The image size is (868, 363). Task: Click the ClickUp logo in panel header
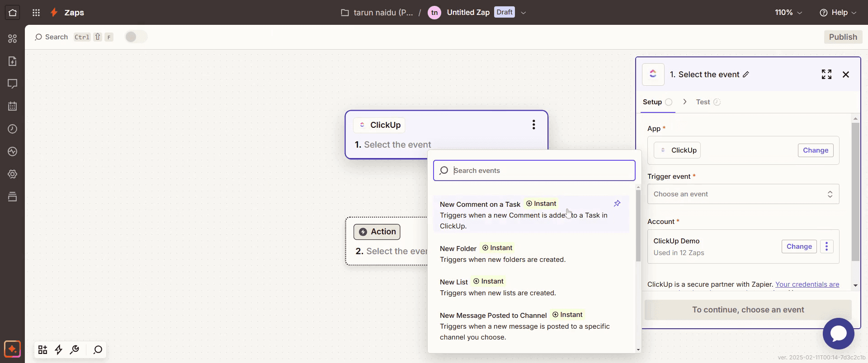(653, 74)
